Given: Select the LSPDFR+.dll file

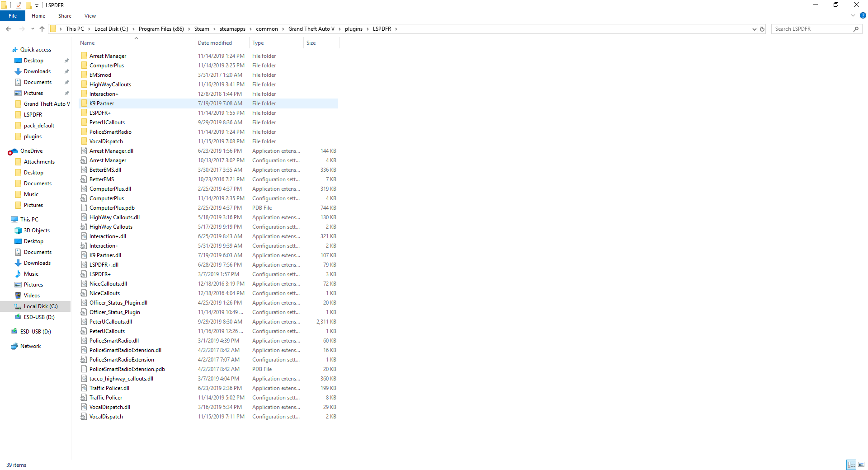Looking at the screenshot, I should (104, 265).
